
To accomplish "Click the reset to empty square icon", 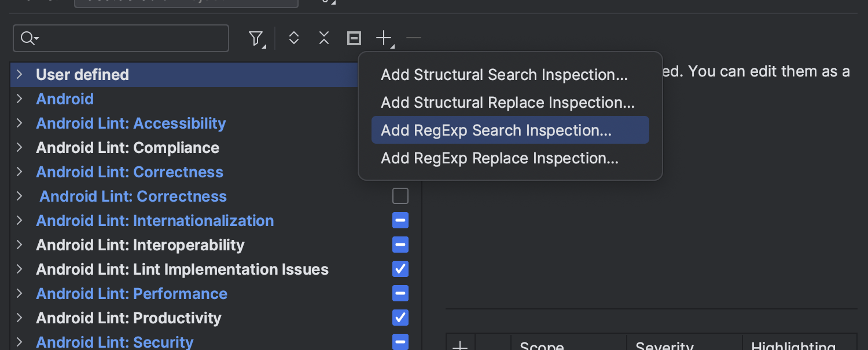I will pyautogui.click(x=354, y=39).
